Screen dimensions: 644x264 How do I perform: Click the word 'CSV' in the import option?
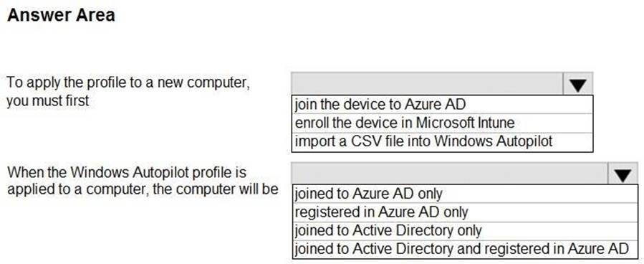365,141
